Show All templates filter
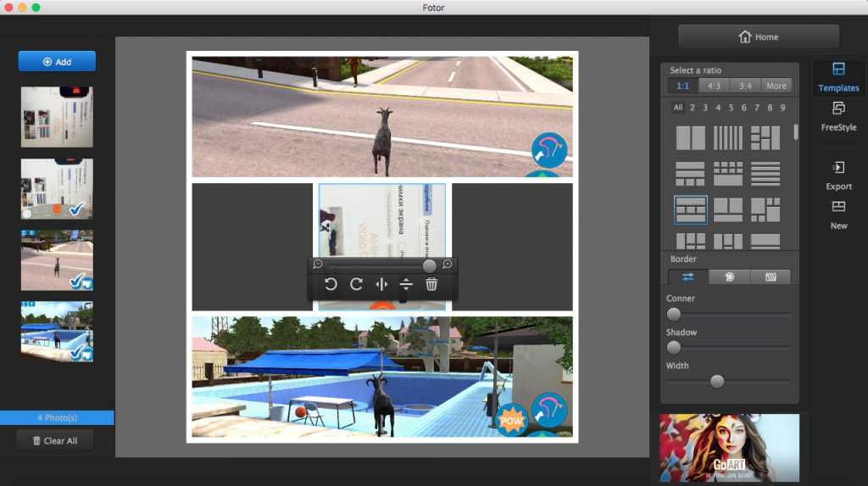Screen dimensions: 868x486 [678, 108]
